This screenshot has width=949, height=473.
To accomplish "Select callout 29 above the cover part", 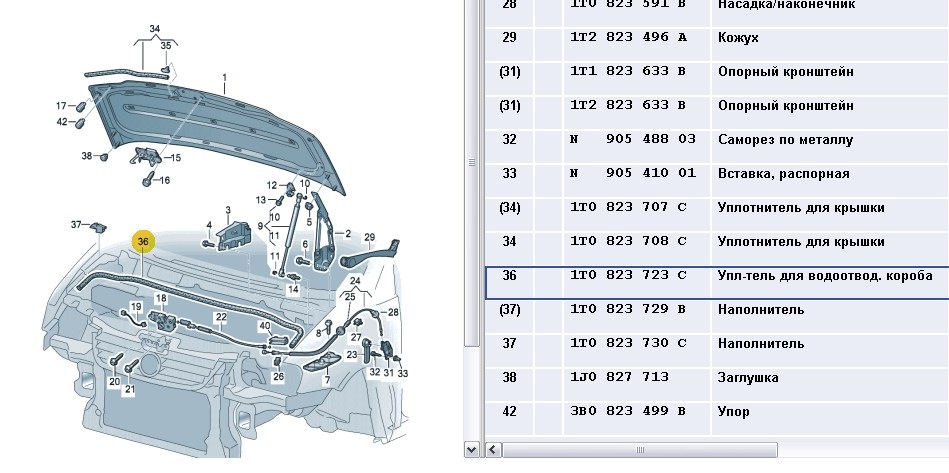I will coord(370,237).
